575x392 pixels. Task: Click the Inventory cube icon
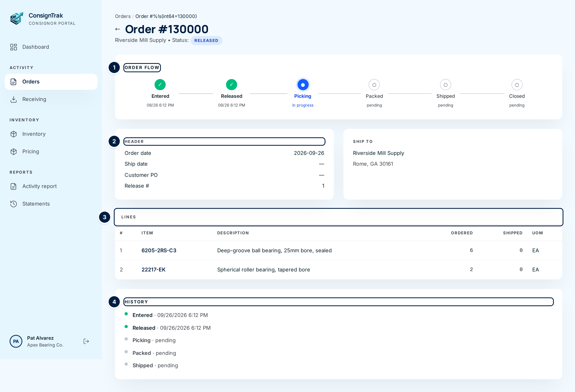pos(14,134)
